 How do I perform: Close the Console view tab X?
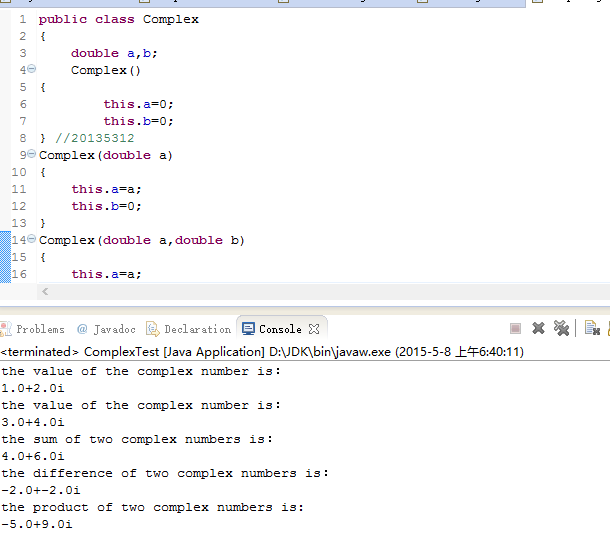coord(314,329)
